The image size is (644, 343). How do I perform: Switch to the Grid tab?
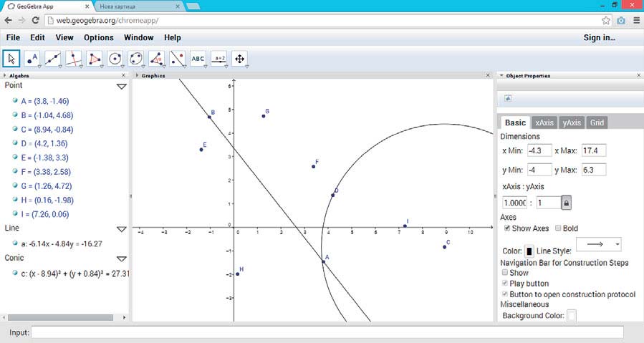tap(597, 122)
